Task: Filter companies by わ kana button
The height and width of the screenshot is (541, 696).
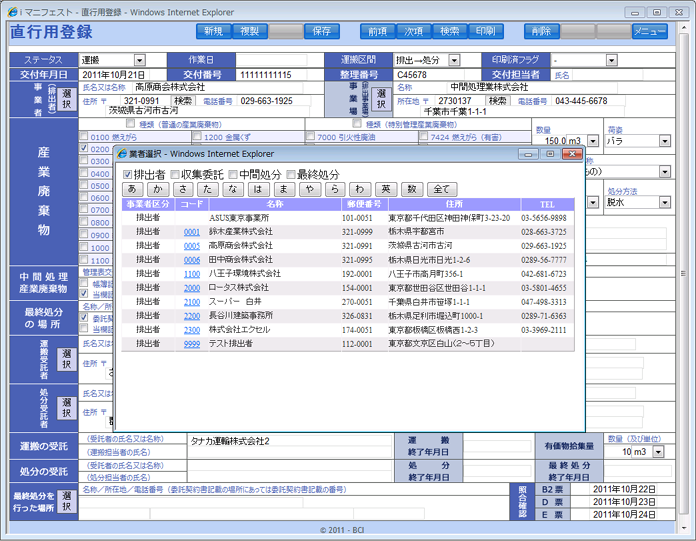Action: click(360, 190)
